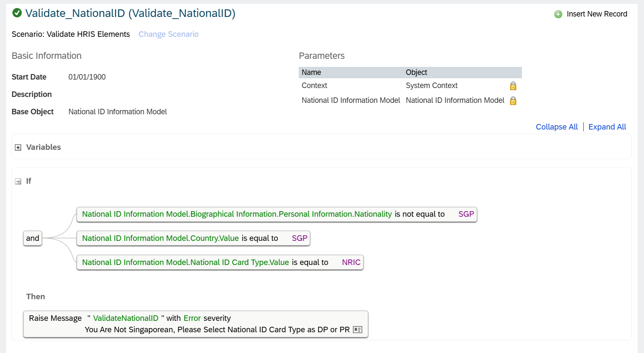
Task: Click the Basic Information heading
Action: pos(47,56)
